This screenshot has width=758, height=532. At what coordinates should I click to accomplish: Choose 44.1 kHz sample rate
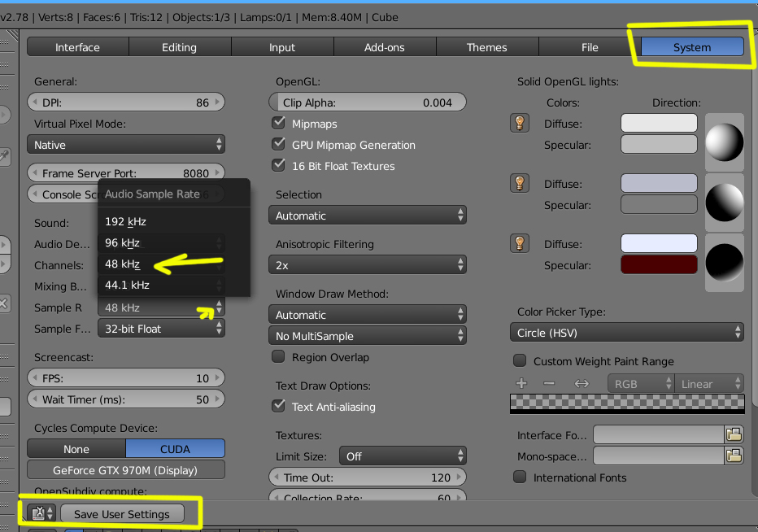pyautogui.click(x=174, y=285)
